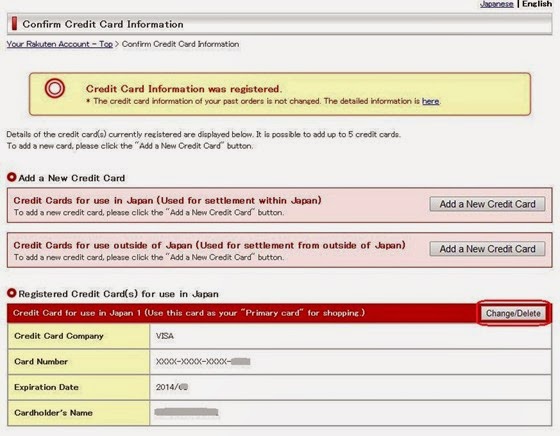
Task: Click the red bar icon beside page title
Action: coord(14,24)
